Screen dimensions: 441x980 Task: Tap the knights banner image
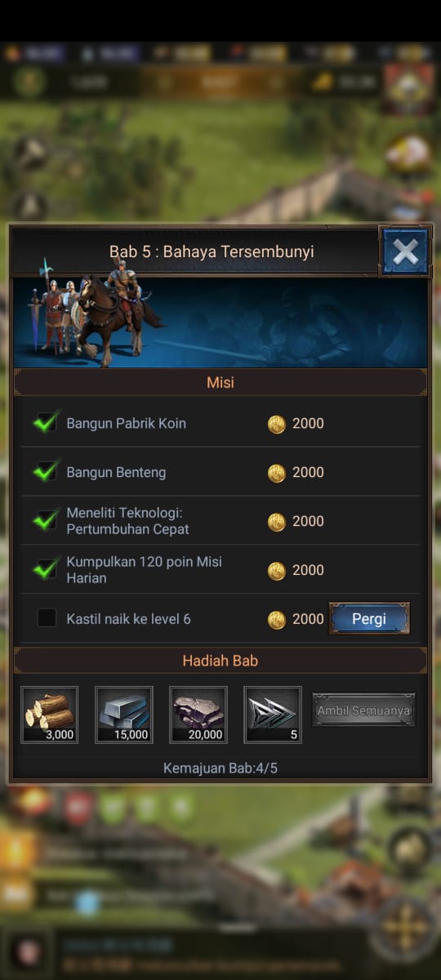[x=220, y=323]
